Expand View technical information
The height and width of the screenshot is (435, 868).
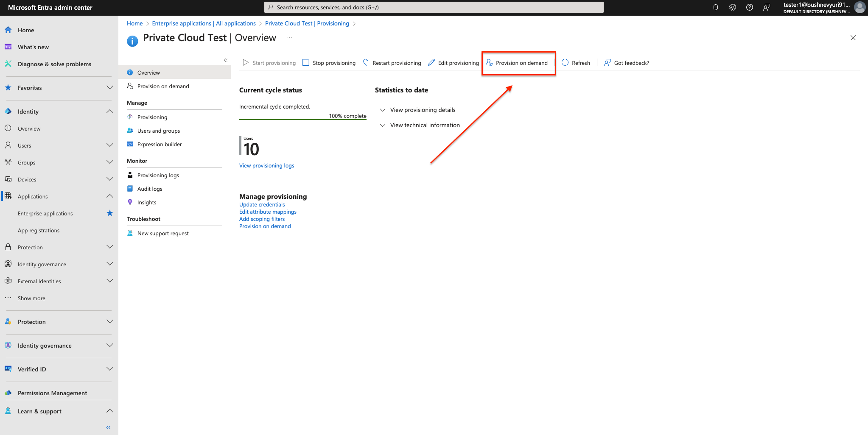[x=383, y=125]
